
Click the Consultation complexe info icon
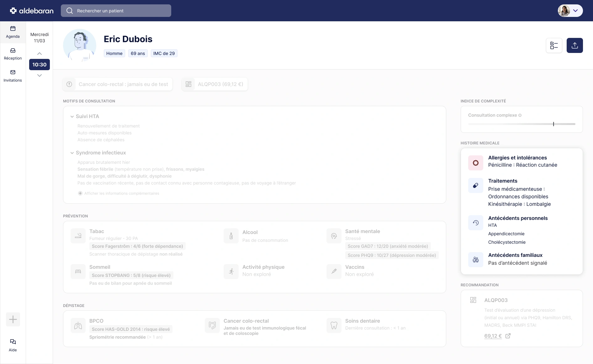point(520,115)
